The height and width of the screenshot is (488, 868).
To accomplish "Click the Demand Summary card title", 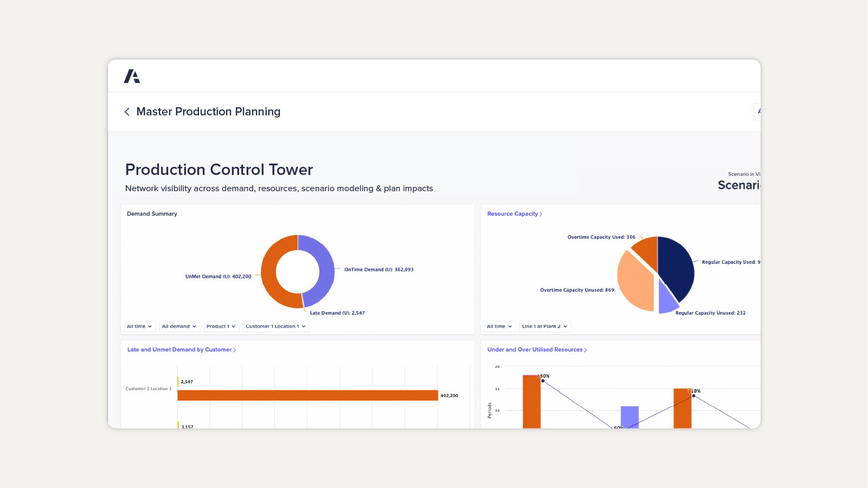I will [152, 214].
